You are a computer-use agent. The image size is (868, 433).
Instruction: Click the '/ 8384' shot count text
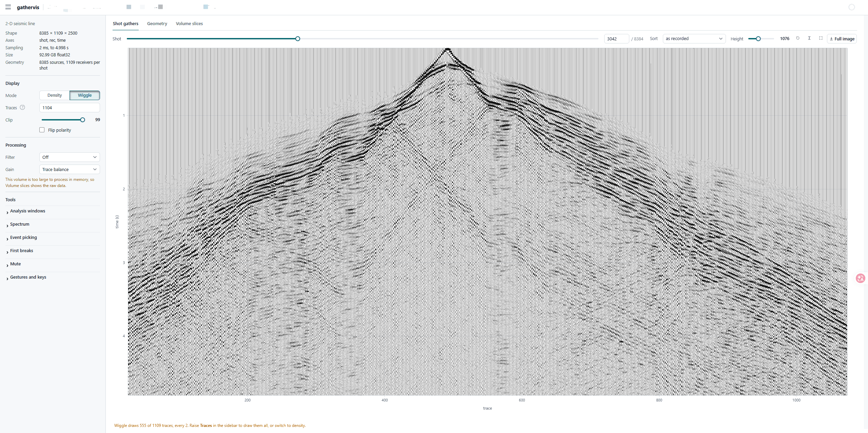click(x=637, y=39)
